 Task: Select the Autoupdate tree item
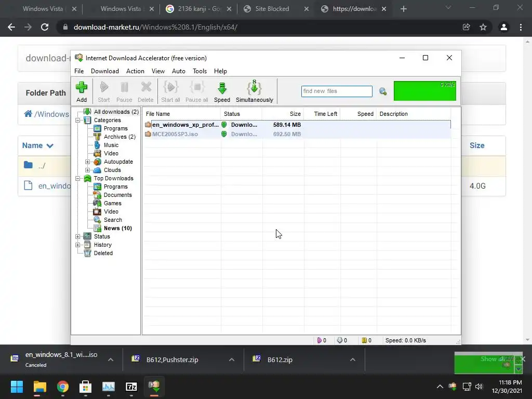[x=118, y=162]
